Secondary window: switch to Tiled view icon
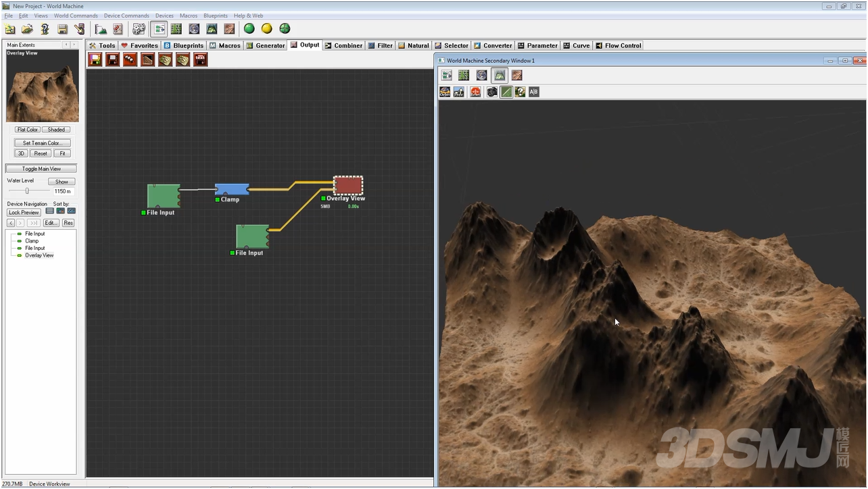Viewport: 868px width, 489px height. [516, 76]
